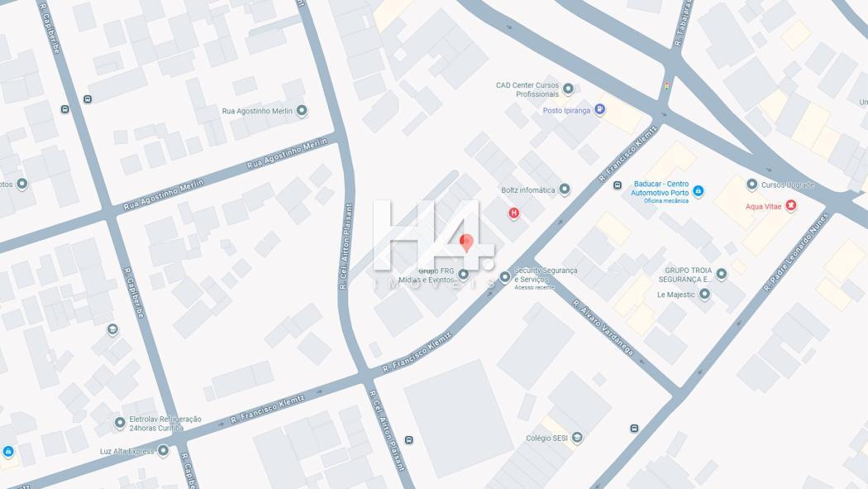Image resolution: width=868 pixels, height=489 pixels.
Task: Open the CAD Center Cursos Profissionais marker
Action: [x=568, y=89]
